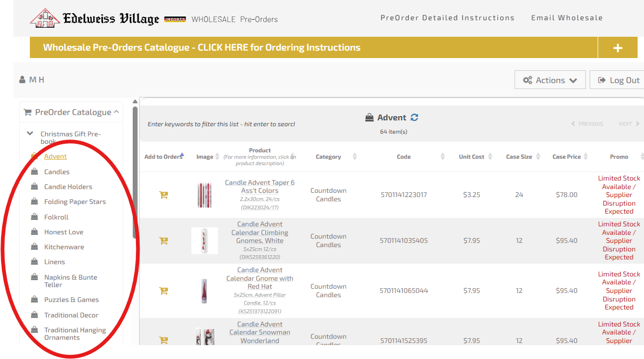Click the Climbing Gnomes candle thumbnail

[205, 241]
